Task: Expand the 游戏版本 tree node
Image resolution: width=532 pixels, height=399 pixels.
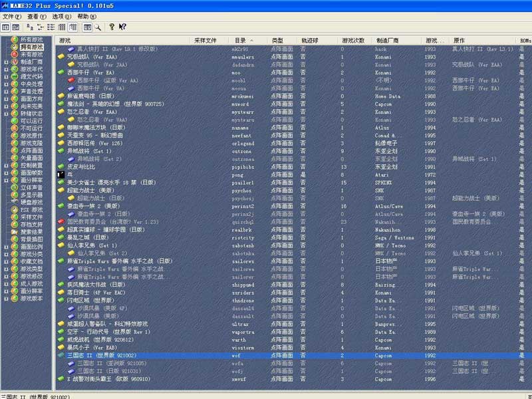Action: pos(6,299)
